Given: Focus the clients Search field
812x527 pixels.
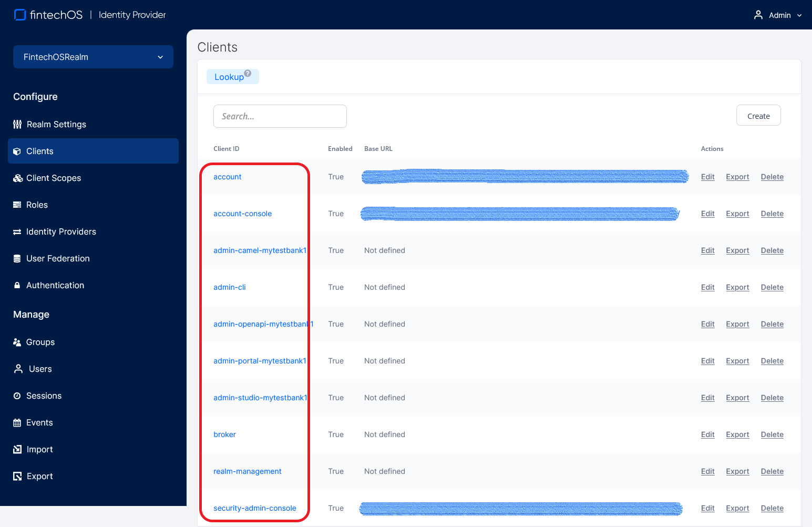Looking at the screenshot, I should click(280, 116).
